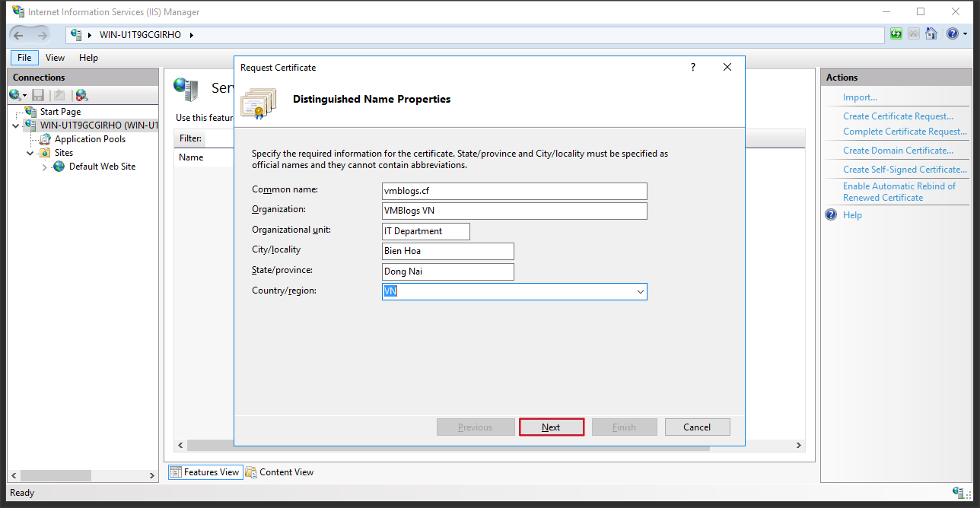This screenshot has width=980, height=508.
Task: Click Create Self-Signed Certificate link
Action: point(905,170)
